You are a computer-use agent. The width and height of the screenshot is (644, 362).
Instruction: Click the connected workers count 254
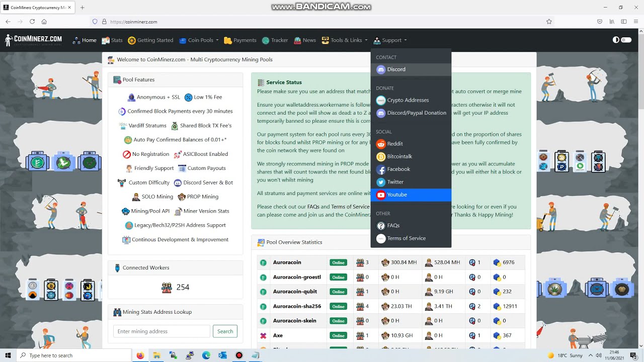183,287
